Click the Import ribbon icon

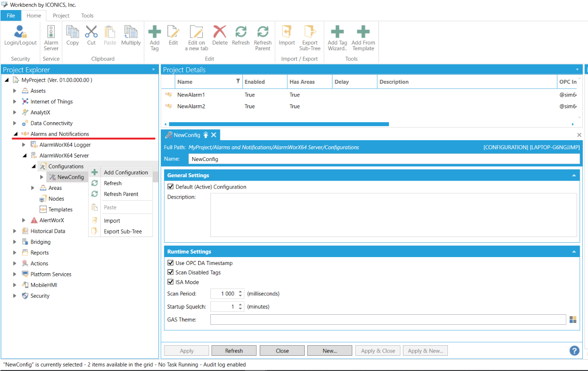pos(287,32)
